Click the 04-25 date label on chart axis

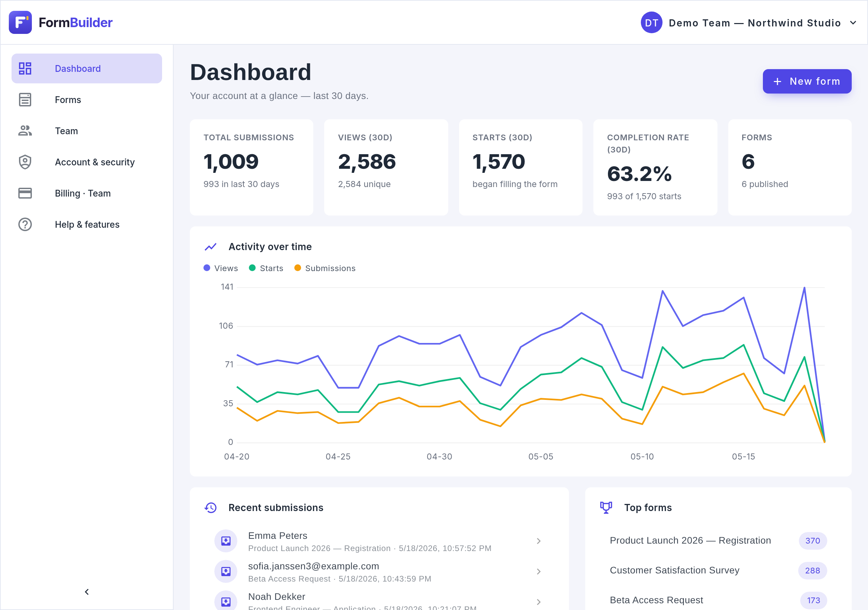338,456
